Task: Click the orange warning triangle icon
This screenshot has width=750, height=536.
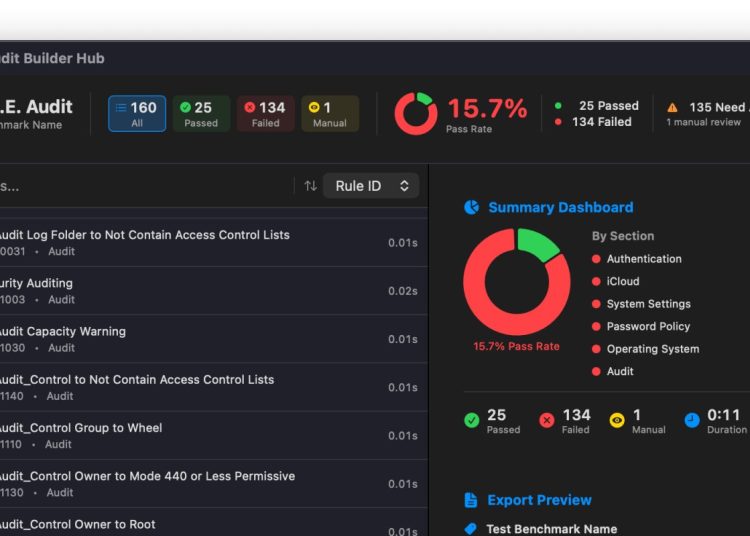Action: [x=672, y=107]
